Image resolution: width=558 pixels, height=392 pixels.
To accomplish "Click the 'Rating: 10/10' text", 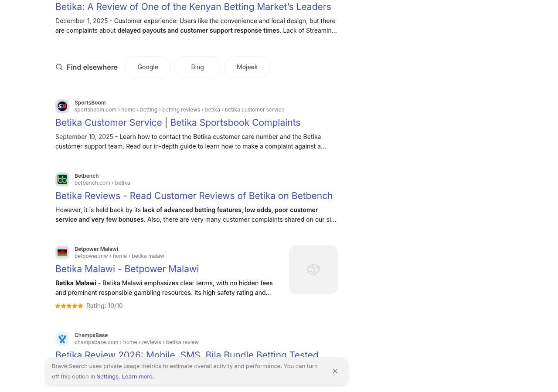I will click(x=105, y=306).
